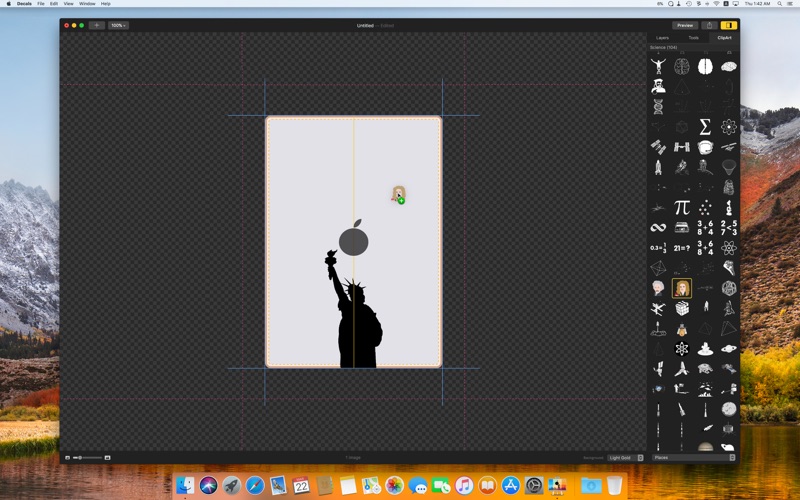Viewport: 800px width, 500px height.
Task: Add the Rubik's cube clipart
Action: pos(682,308)
